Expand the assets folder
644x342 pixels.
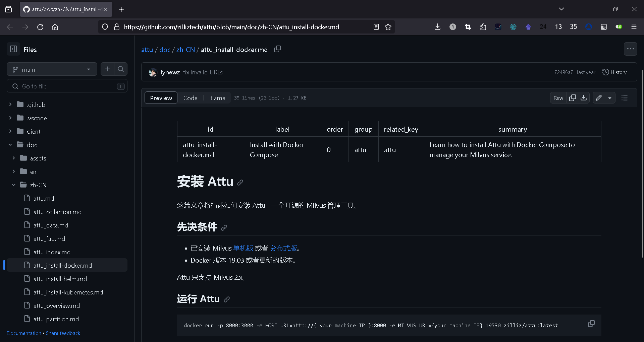[13, 158]
